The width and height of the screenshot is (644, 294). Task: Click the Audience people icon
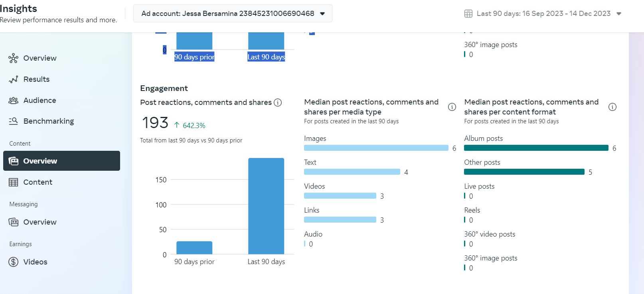pyautogui.click(x=14, y=101)
